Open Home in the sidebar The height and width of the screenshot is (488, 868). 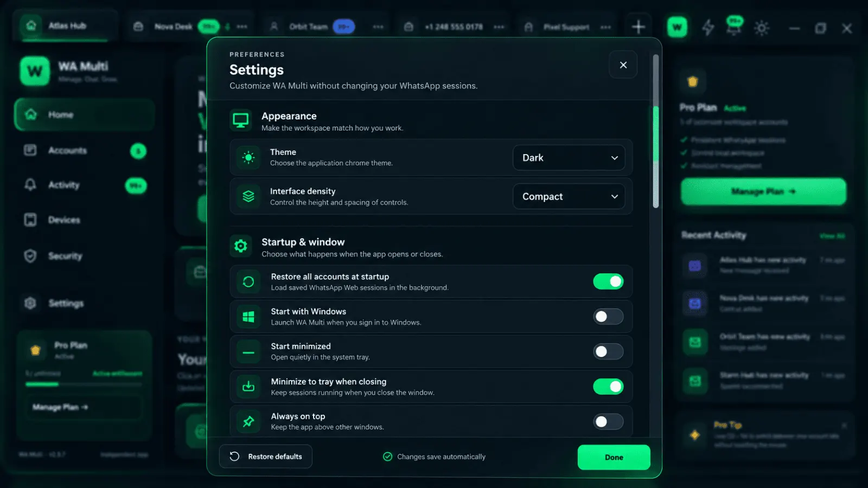84,114
